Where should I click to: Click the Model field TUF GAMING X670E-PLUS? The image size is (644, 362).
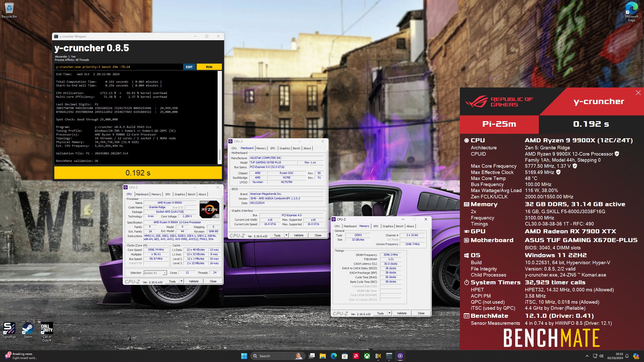[x=273, y=162]
